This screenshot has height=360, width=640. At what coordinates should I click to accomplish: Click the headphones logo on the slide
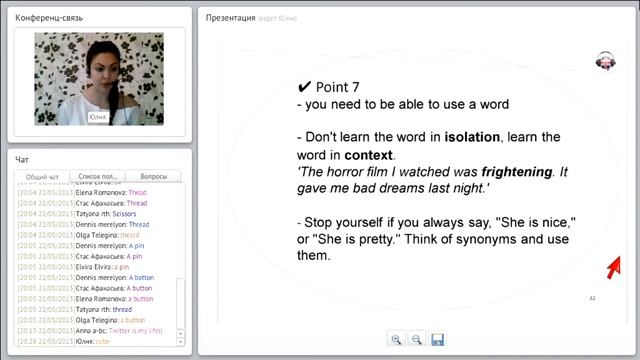click(606, 61)
